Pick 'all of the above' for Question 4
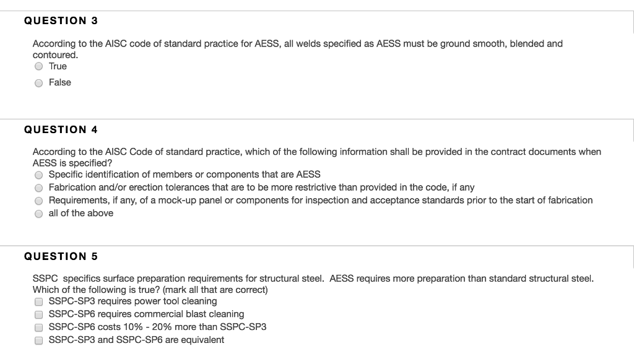 38,213
